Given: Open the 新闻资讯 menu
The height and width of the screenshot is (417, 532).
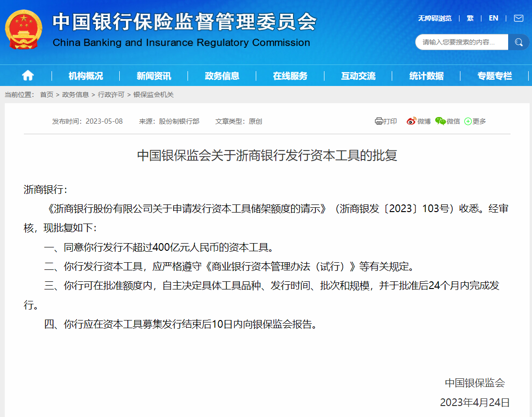Looking at the screenshot, I should [x=154, y=76].
